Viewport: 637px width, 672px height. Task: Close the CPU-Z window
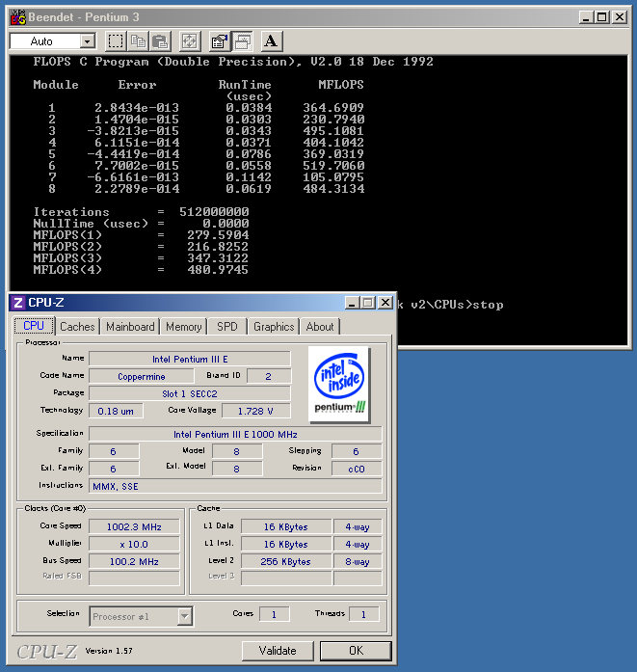click(x=385, y=303)
